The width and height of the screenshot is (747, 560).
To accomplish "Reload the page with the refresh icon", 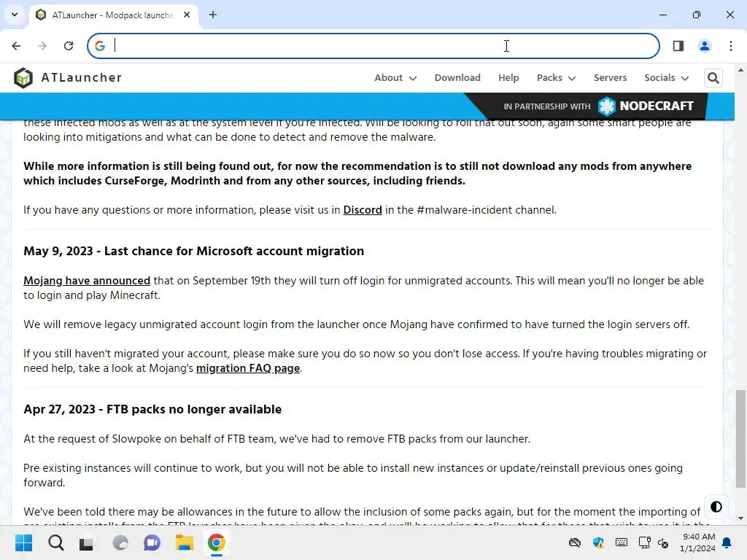I will coord(69,46).
